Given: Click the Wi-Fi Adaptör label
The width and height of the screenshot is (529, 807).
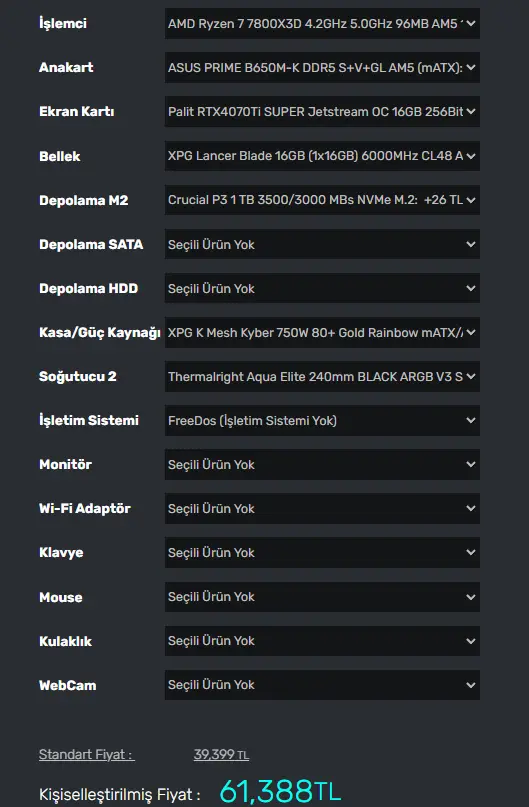Looking at the screenshot, I should pos(85,508).
